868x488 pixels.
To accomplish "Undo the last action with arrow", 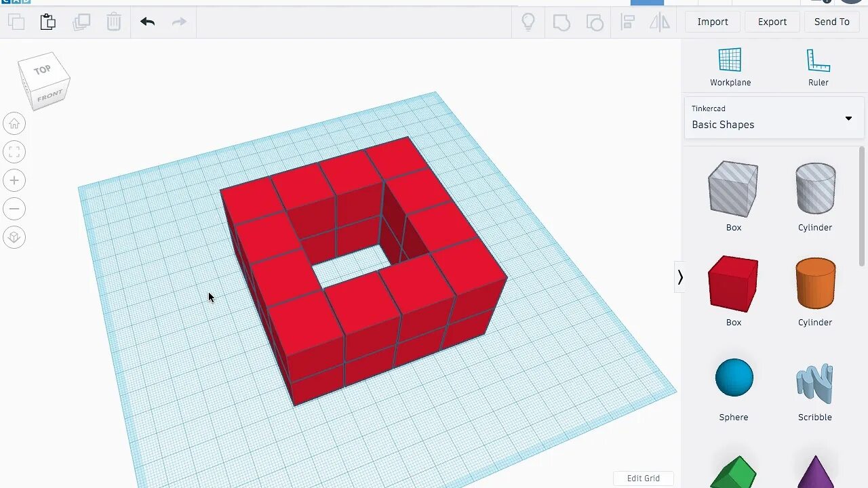I will (147, 22).
